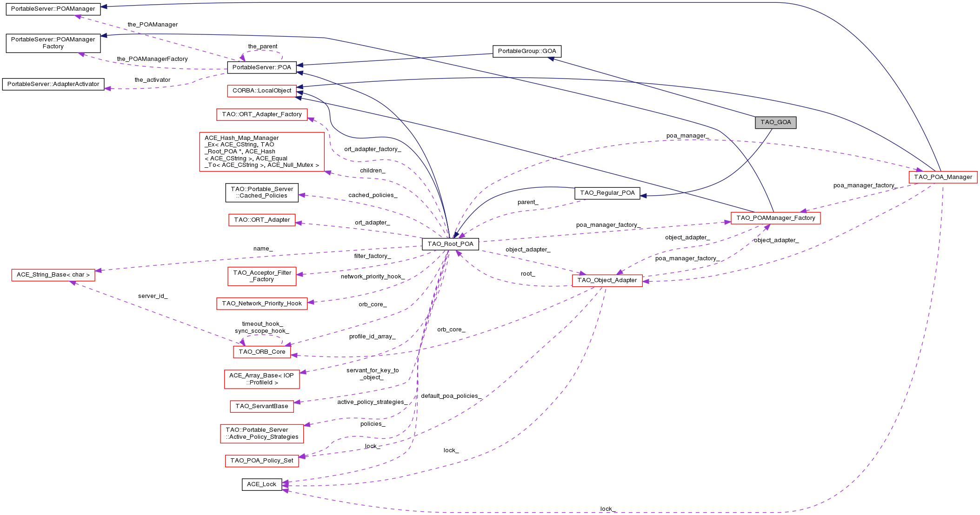Screen dimensions: 980x515
Task: Click the TAO_Root_POA class node
Action: tap(450, 244)
